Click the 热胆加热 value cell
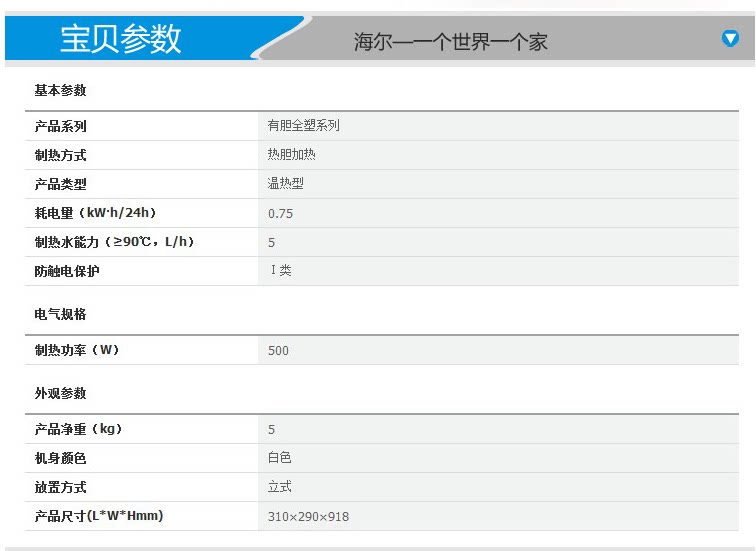The width and height of the screenshot is (756, 551). [292, 155]
